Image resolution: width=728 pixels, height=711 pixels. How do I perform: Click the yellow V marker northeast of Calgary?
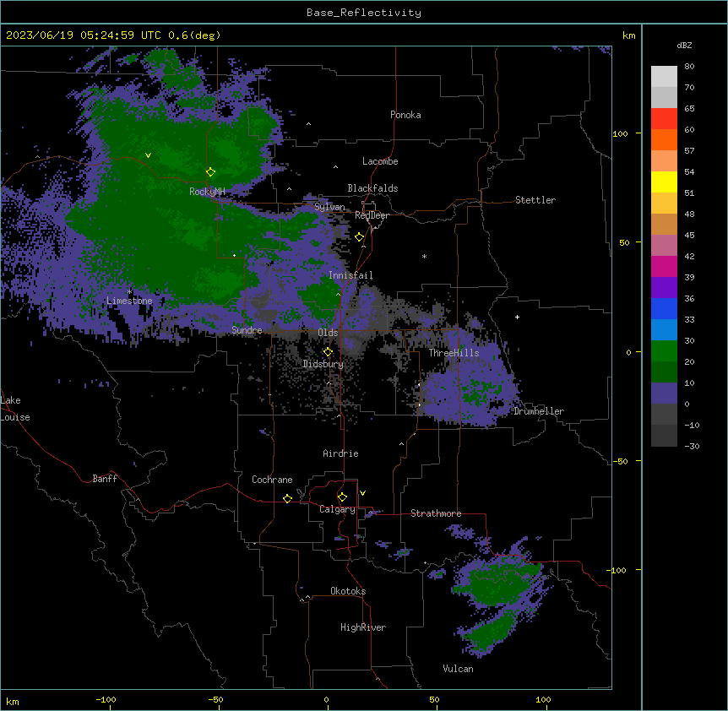click(x=362, y=493)
